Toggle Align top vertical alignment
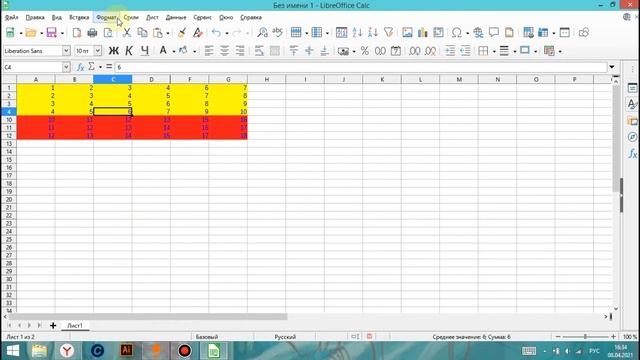Screen dimensions: 640x360 click(293, 51)
